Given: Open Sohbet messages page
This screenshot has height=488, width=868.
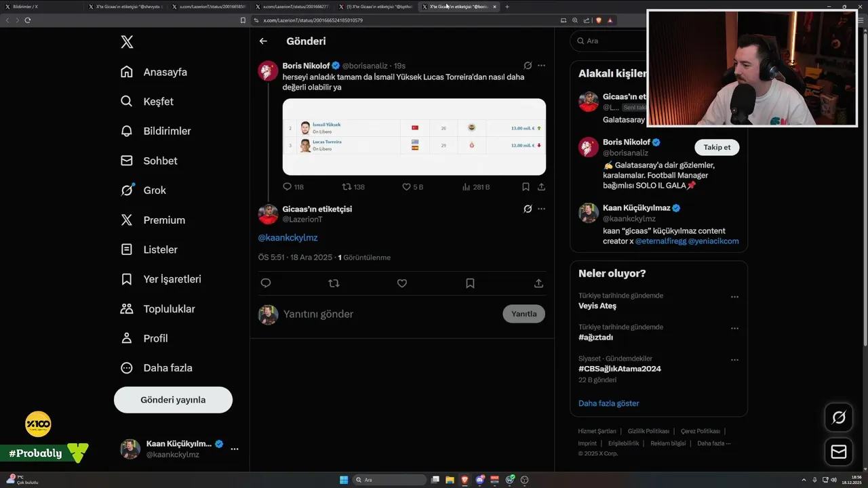Looking at the screenshot, I should point(149,161).
